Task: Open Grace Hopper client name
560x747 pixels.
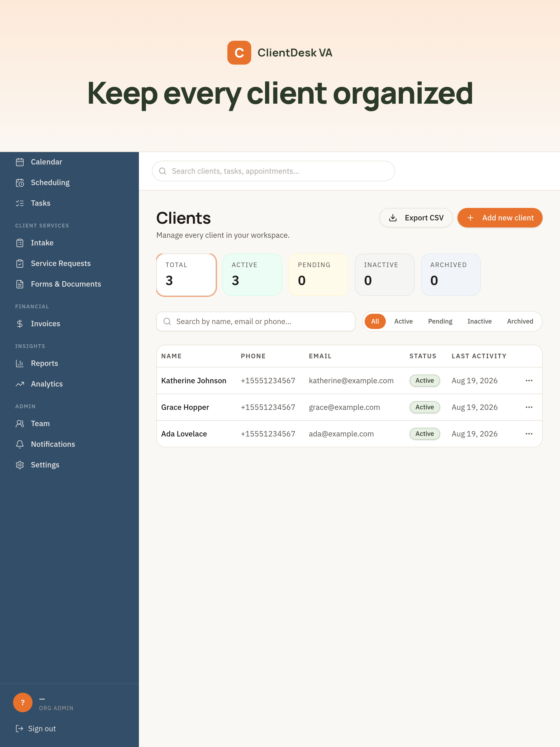Action: (x=185, y=407)
